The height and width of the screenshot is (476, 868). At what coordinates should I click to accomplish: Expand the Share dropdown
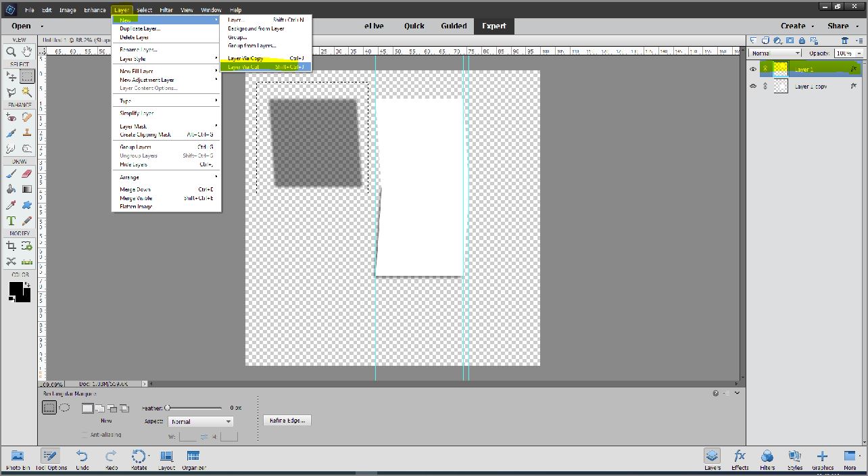point(842,26)
